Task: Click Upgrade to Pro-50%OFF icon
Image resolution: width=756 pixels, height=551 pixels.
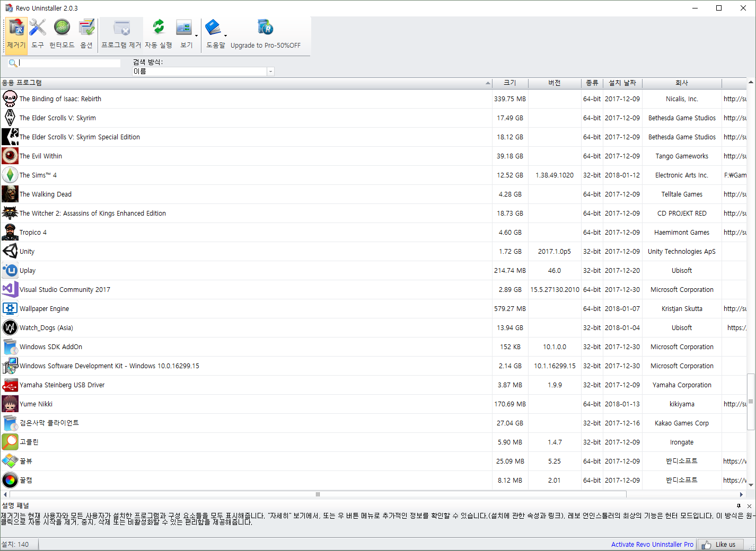Action: 266,34
